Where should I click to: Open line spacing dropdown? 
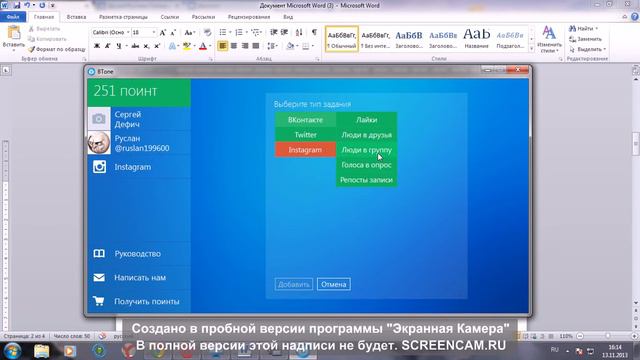point(272,46)
